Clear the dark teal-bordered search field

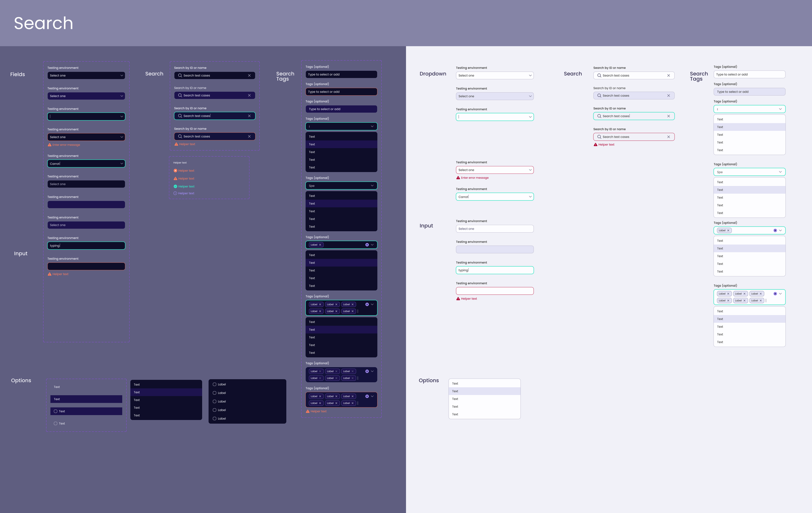tap(249, 116)
